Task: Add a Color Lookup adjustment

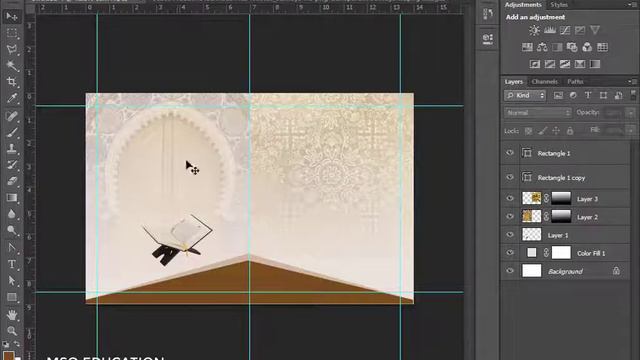Action: tap(602, 47)
